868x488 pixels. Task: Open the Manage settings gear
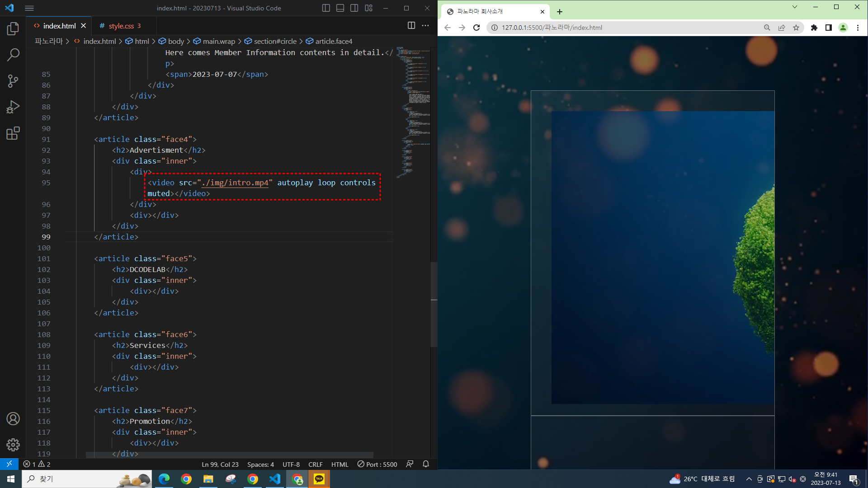coord(13,445)
